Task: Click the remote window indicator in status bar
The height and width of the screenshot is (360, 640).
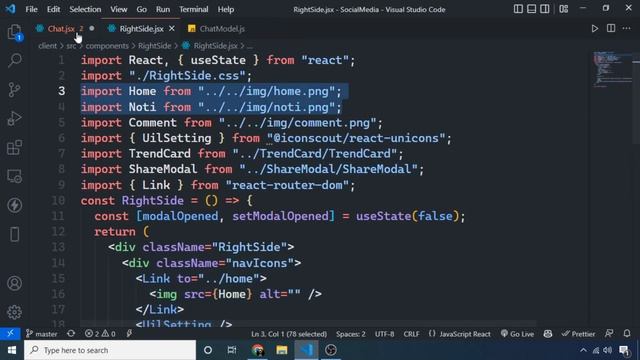Action: 10,334
